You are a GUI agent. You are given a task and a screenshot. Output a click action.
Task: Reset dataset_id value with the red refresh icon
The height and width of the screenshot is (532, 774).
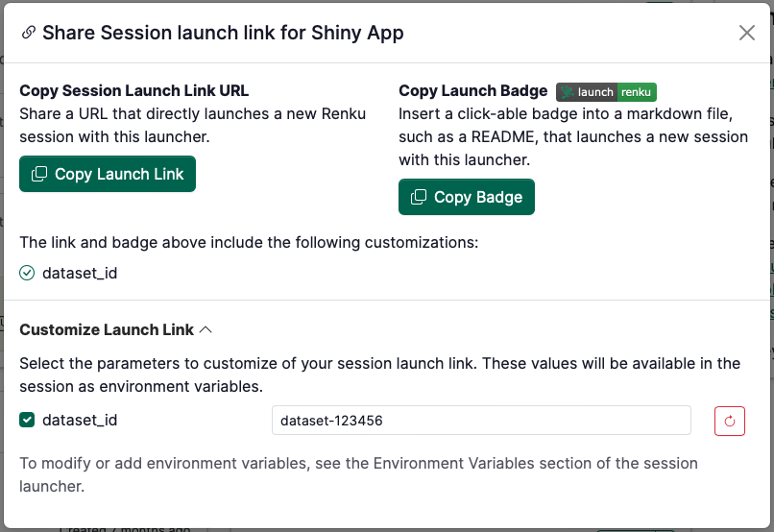pyautogui.click(x=730, y=421)
